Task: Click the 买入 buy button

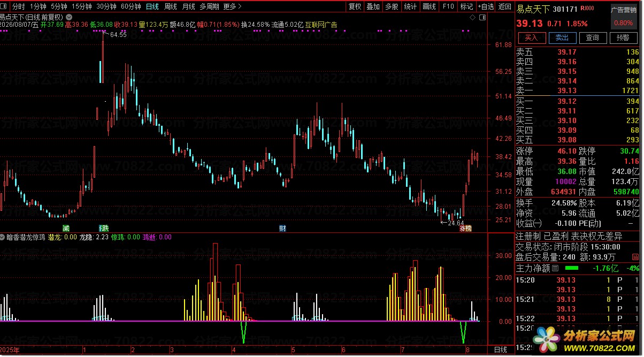Action: tap(531, 37)
